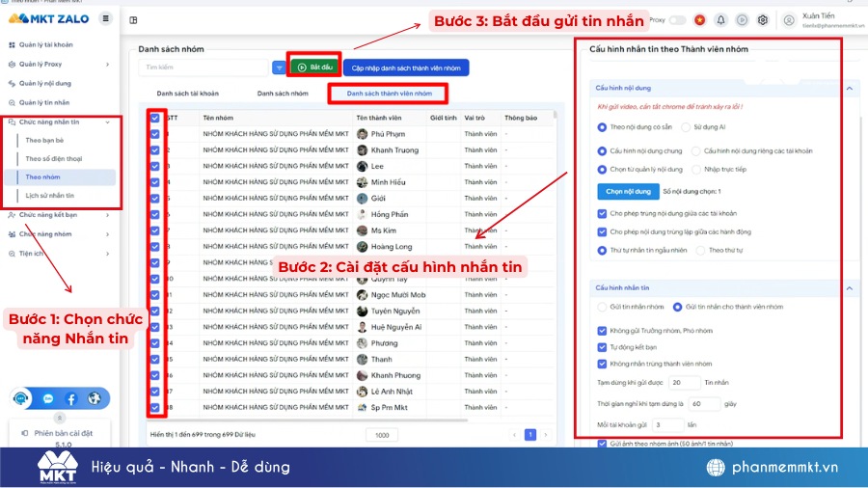This screenshot has width=868, height=488.
Task: Expand the sidebar footer chevron above Phiên bản cài đặt
Action: (x=59, y=418)
